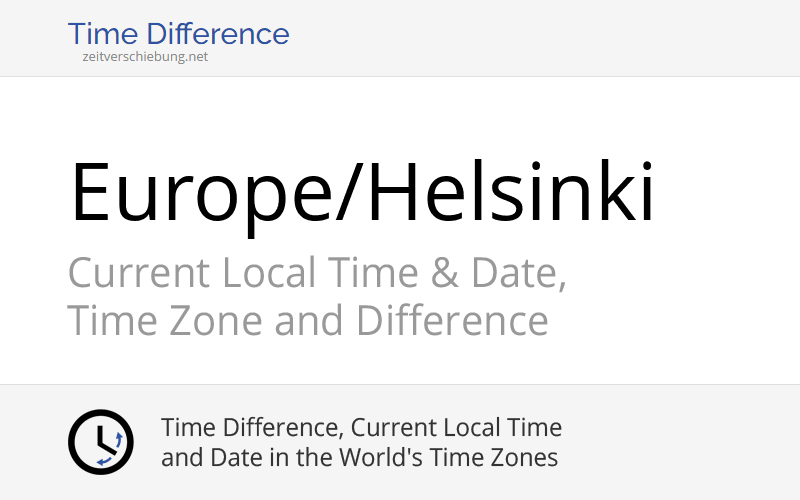The width and height of the screenshot is (800, 500).
Task: Click the slash between Europe and Helsinki
Action: tap(350, 193)
